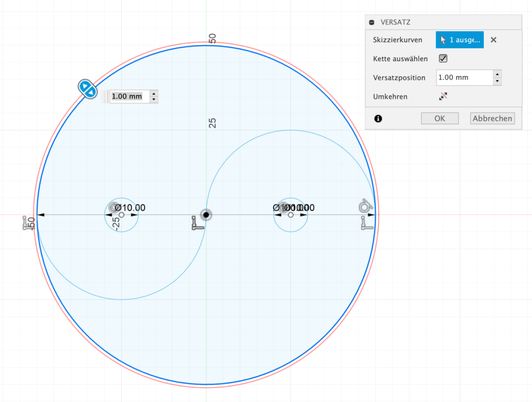Screen dimensions: 532x402
Task: Select the center point of right small circle
Action: coord(290,215)
